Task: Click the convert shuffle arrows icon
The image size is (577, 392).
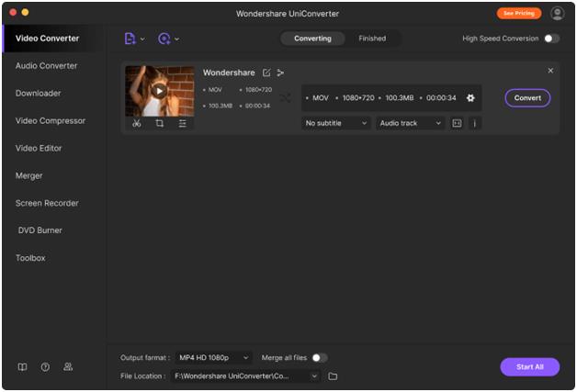Action: coord(285,98)
